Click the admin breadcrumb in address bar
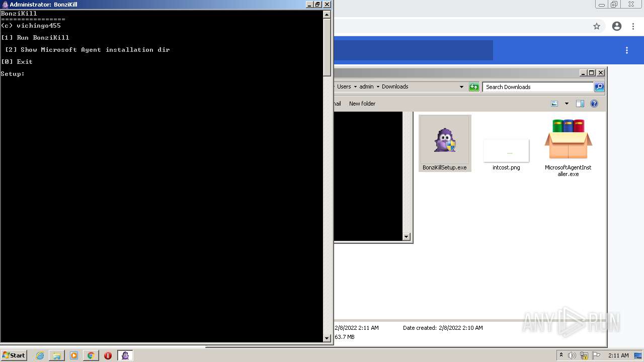Viewport: 644px width, 362px height. [x=366, y=86]
